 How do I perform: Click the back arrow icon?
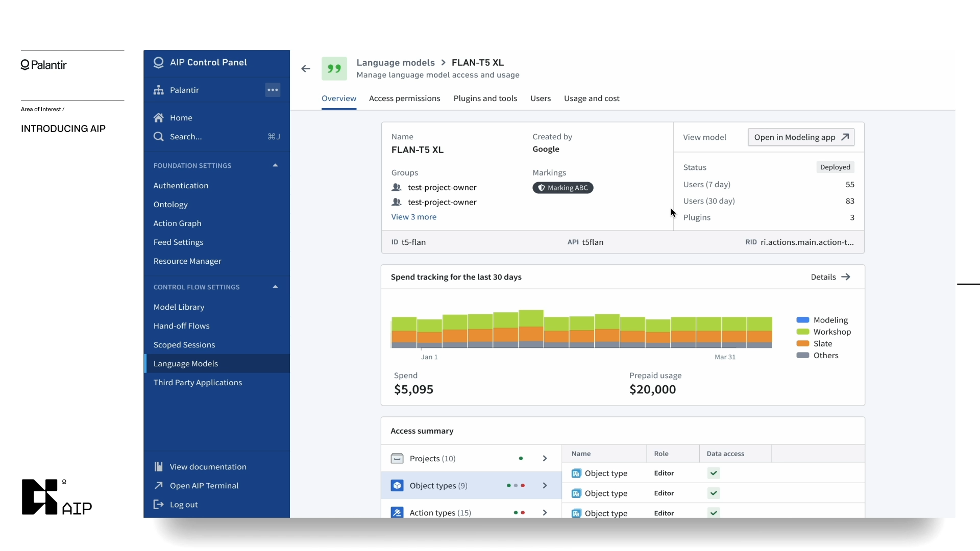pos(306,69)
